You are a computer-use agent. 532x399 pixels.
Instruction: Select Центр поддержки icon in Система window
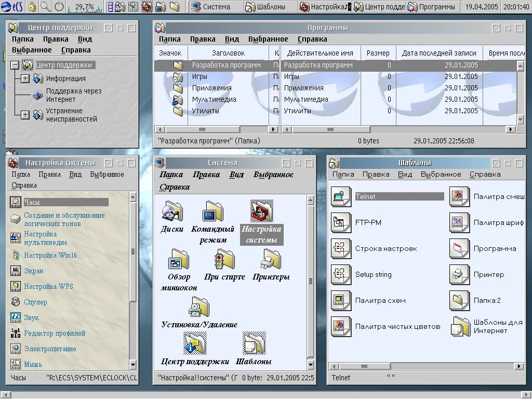(x=195, y=343)
